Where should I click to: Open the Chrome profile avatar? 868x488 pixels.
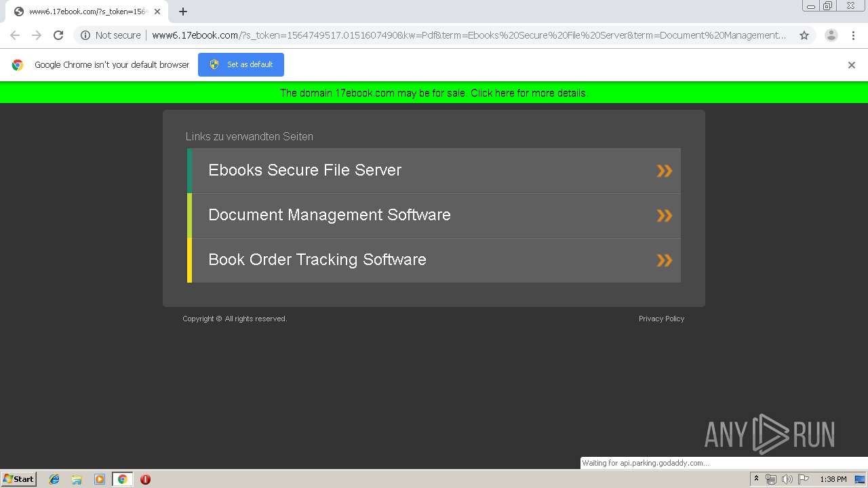831,35
